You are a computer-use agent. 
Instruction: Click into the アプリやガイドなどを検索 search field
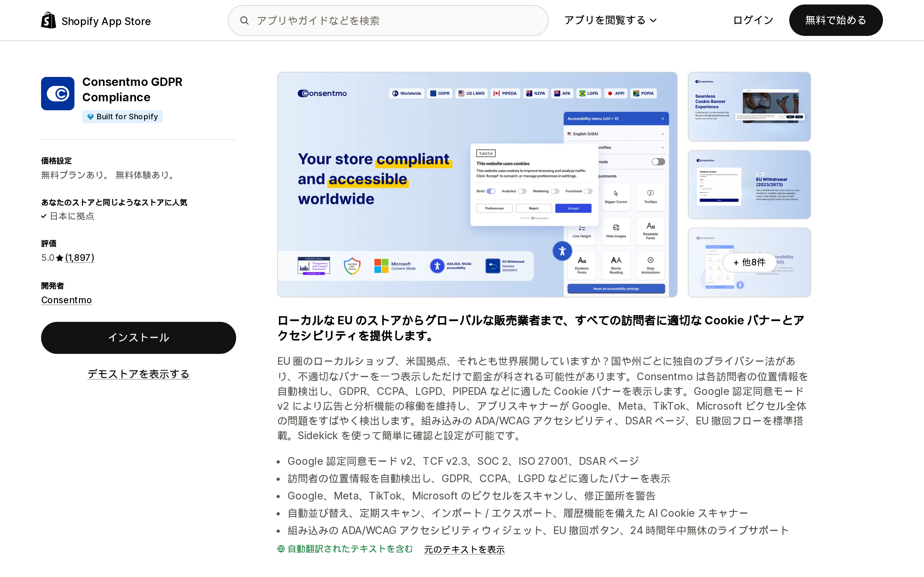coord(388,21)
